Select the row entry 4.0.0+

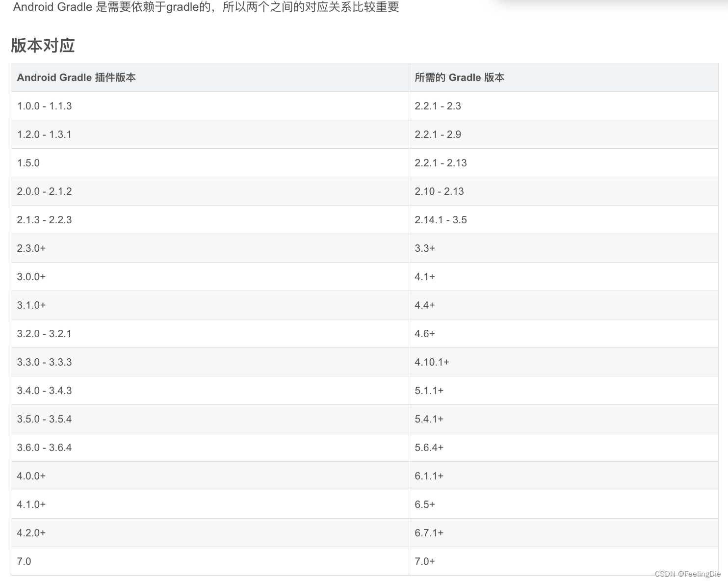point(31,476)
